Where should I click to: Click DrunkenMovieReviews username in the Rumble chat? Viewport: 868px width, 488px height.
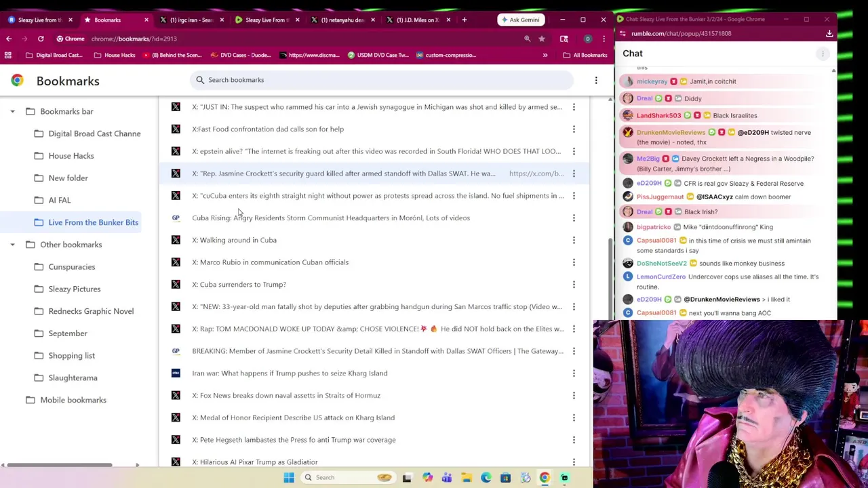(671, 132)
